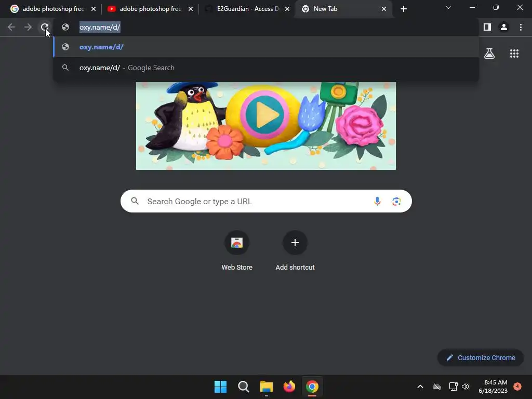Open network status tray icon
Image resolution: width=532 pixels, height=399 pixels.
453,387
